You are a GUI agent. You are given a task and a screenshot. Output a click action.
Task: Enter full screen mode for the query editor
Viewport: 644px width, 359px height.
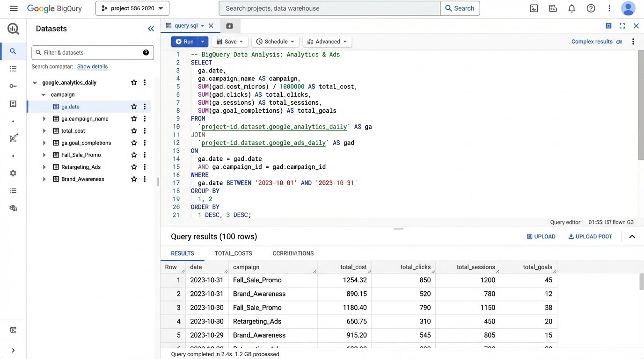click(622, 26)
